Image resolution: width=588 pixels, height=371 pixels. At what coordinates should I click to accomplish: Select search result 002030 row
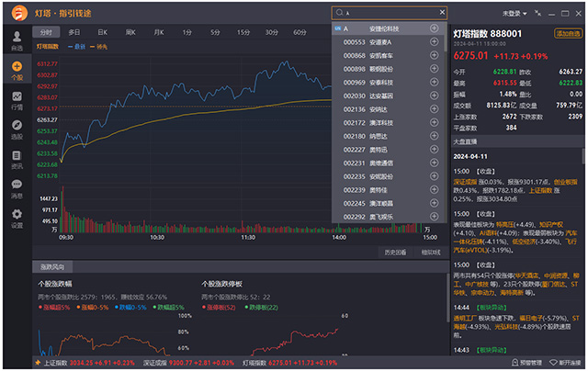coord(388,96)
